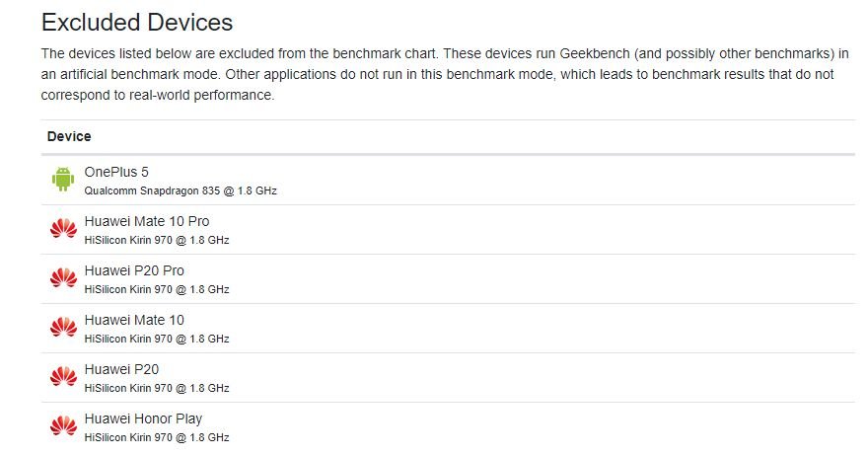Click Kirin 970 text under Huawei P20 Pro
The width and height of the screenshot is (868, 456).
(x=157, y=289)
